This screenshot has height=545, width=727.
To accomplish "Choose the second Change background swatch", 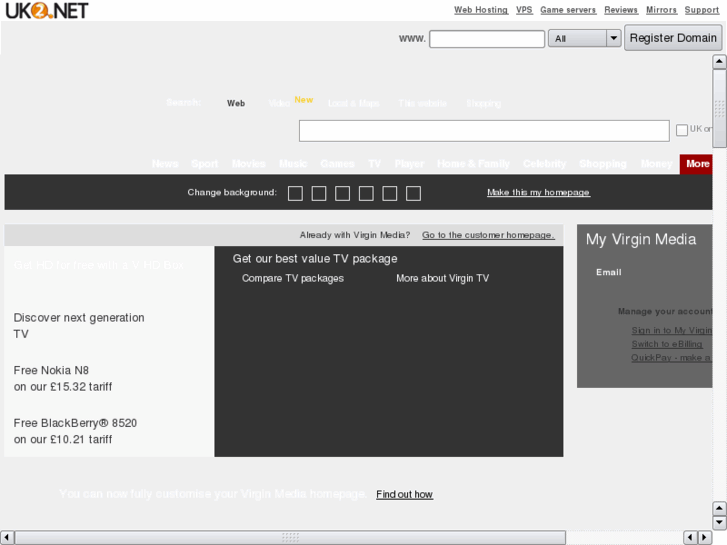I will tap(319, 193).
